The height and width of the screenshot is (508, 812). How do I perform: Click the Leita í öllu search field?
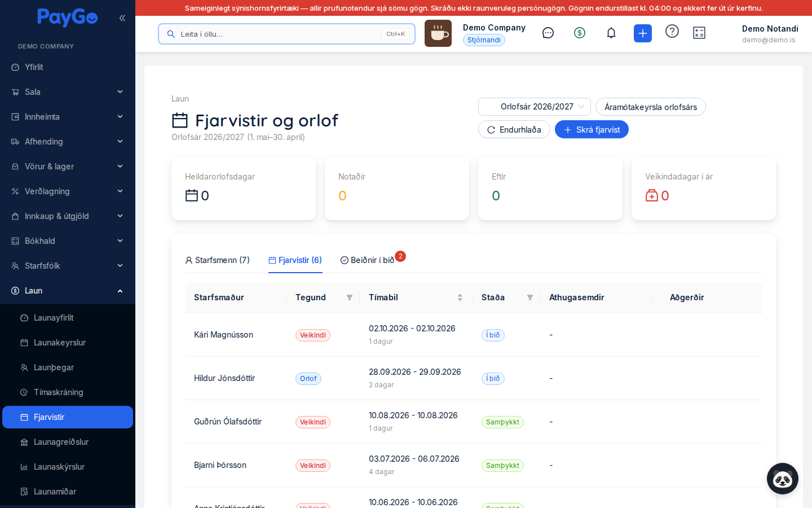point(286,34)
